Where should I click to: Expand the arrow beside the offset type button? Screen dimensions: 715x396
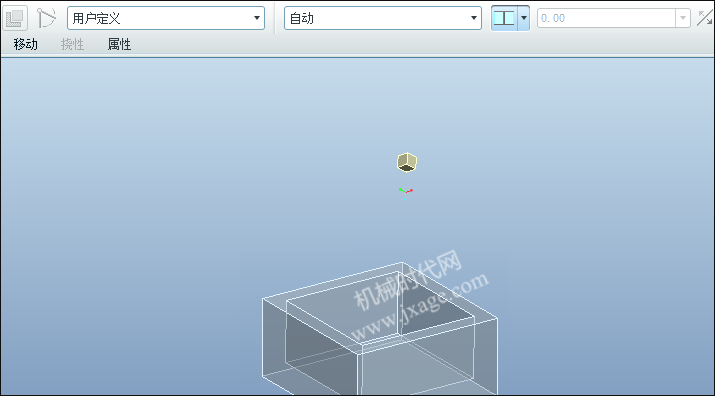523,18
